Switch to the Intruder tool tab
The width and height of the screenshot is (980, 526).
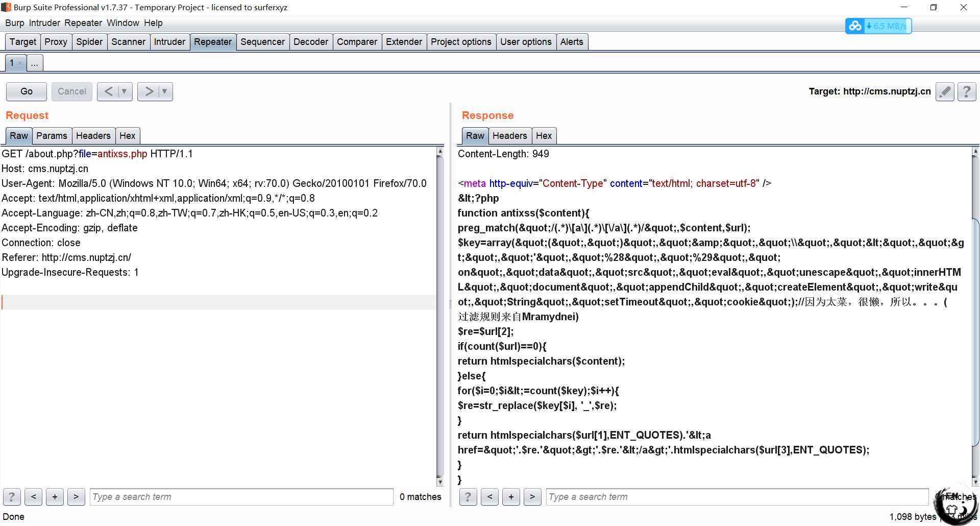(x=169, y=42)
